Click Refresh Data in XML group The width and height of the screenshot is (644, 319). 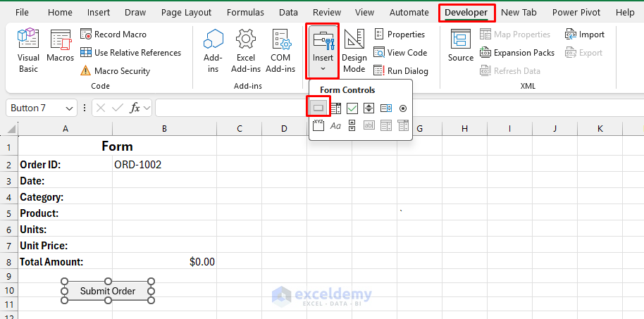click(x=510, y=71)
